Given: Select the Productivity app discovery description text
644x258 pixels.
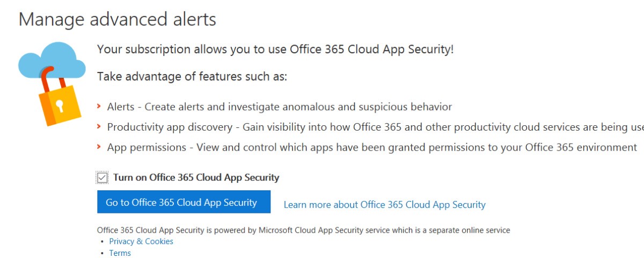Looking at the screenshot, I should click(370, 127).
